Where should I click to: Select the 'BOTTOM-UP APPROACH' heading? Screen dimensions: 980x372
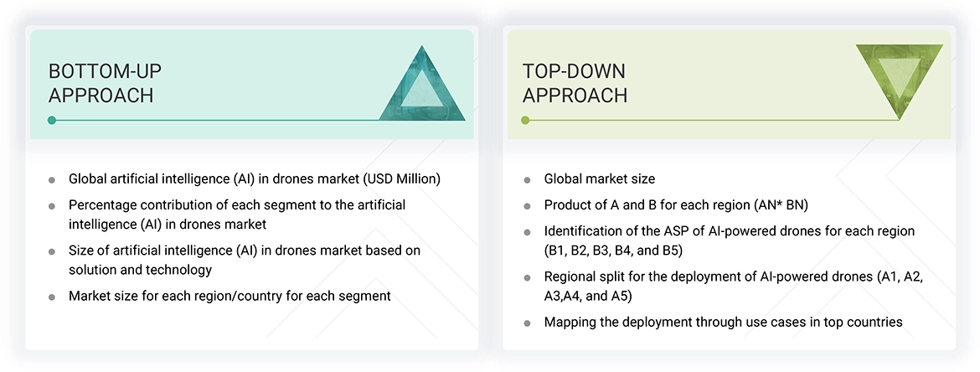tap(101, 83)
